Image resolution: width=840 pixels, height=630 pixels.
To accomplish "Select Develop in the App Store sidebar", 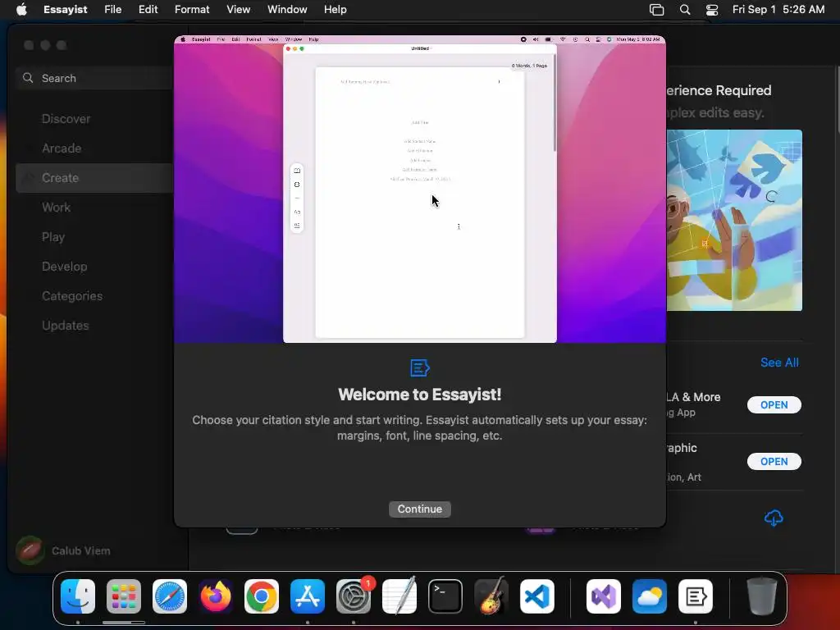I will point(64,267).
